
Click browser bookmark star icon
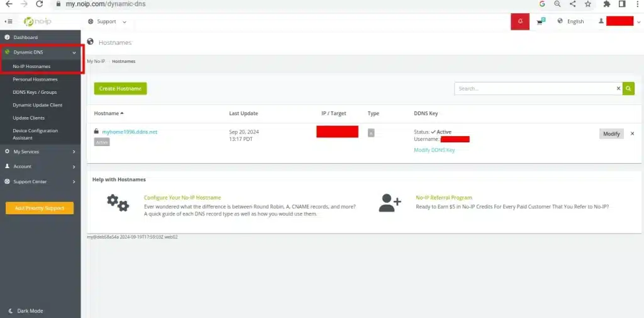(x=588, y=4)
